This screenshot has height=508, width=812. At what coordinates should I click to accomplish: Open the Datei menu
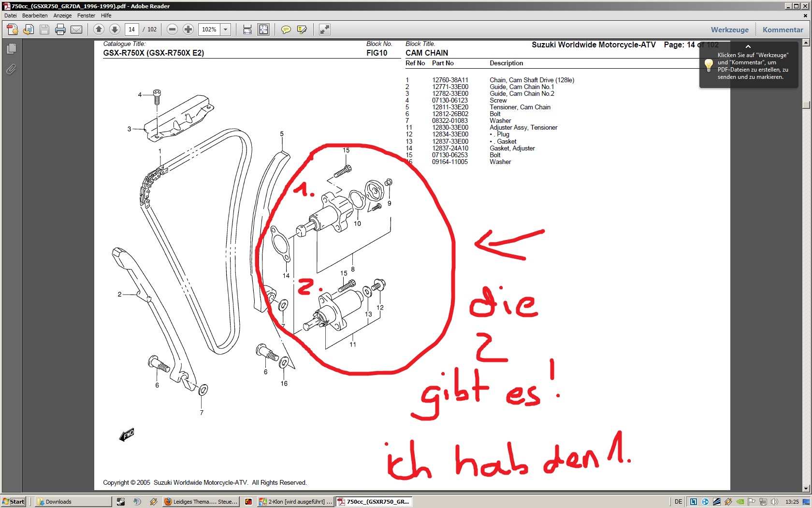11,15
